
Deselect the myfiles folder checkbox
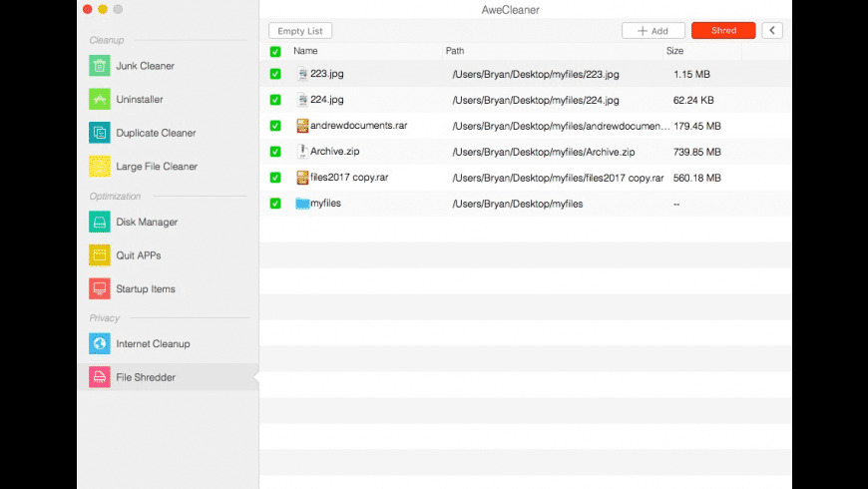click(x=275, y=204)
